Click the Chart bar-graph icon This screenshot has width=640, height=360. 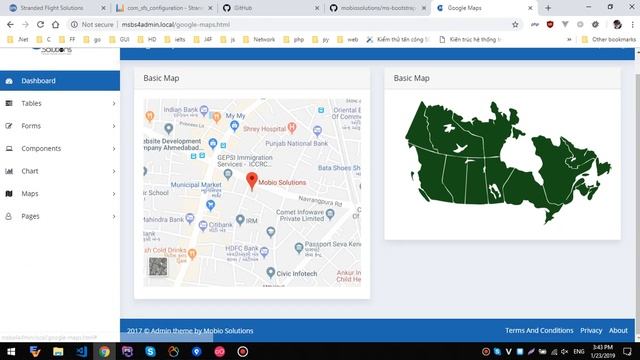pos(9,171)
